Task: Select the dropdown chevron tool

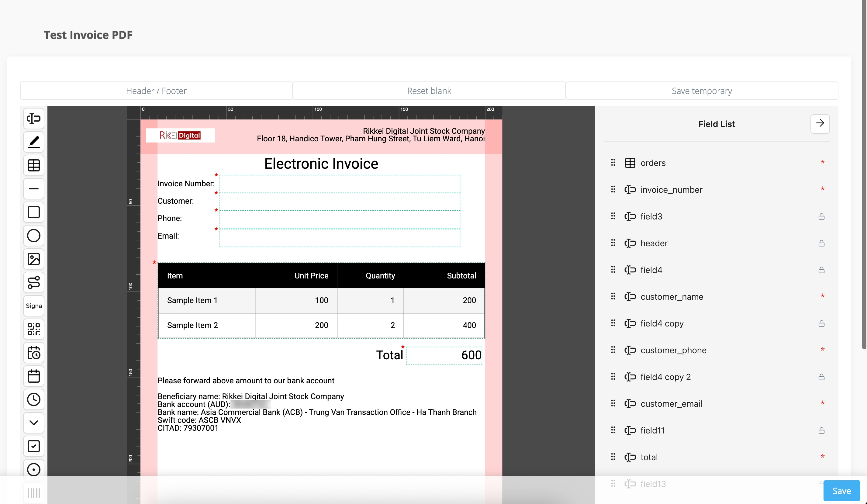Action: click(x=34, y=423)
